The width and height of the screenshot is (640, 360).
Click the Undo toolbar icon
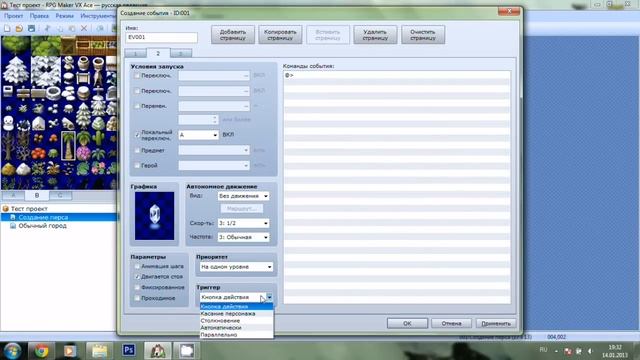click(x=100, y=28)
